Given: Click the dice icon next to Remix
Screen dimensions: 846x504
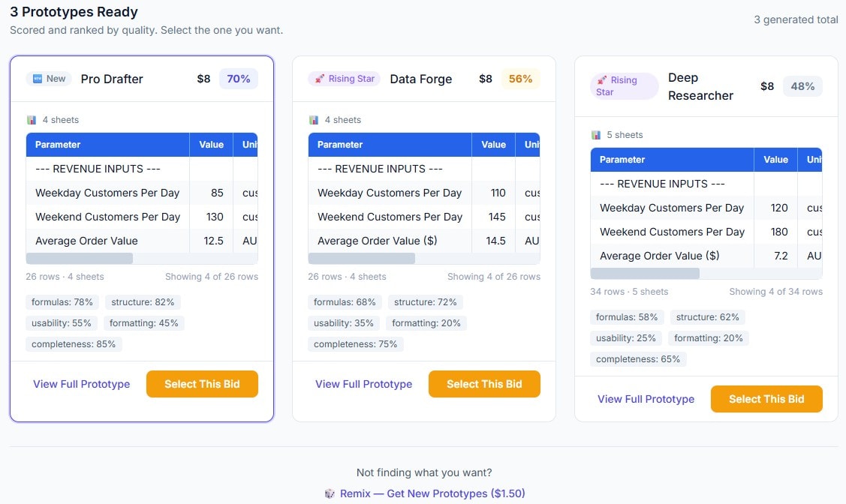Looking at the screenshot, I should tap(330, 493).
